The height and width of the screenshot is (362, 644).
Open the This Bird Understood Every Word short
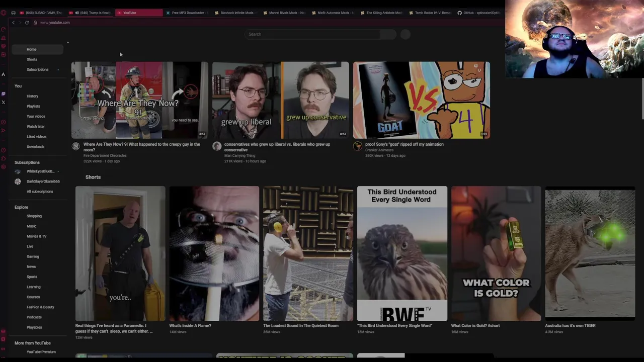[x=402, y=253]
